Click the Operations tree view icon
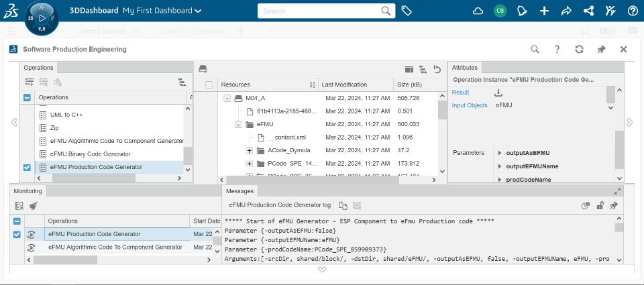 182,82
